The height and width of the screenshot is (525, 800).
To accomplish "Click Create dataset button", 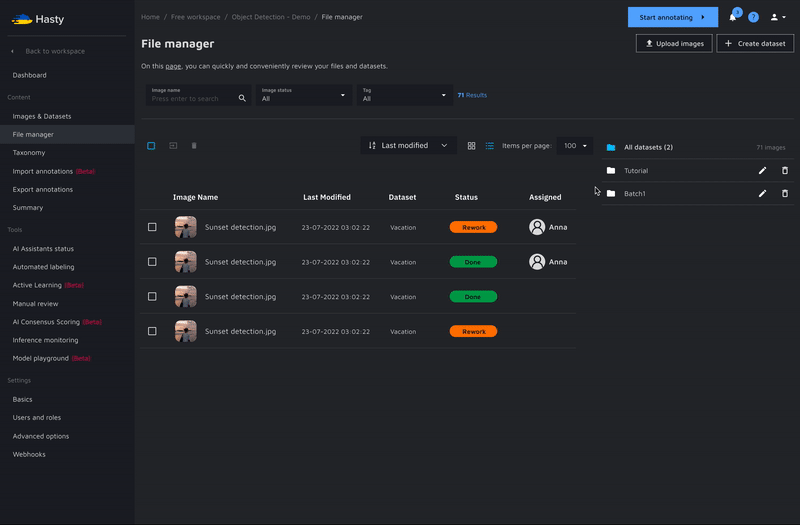I will (755, 43).
